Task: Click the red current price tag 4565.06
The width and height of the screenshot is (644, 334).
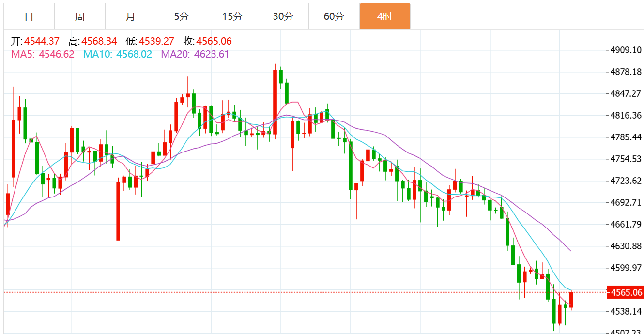Action: [627, 292]
